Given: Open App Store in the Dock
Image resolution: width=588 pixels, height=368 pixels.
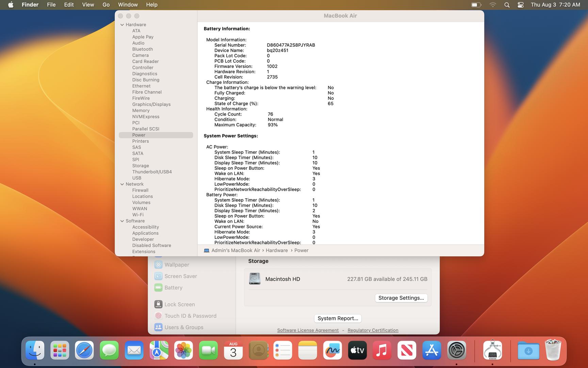Looking at the screenshot, I should pos(432,350).
